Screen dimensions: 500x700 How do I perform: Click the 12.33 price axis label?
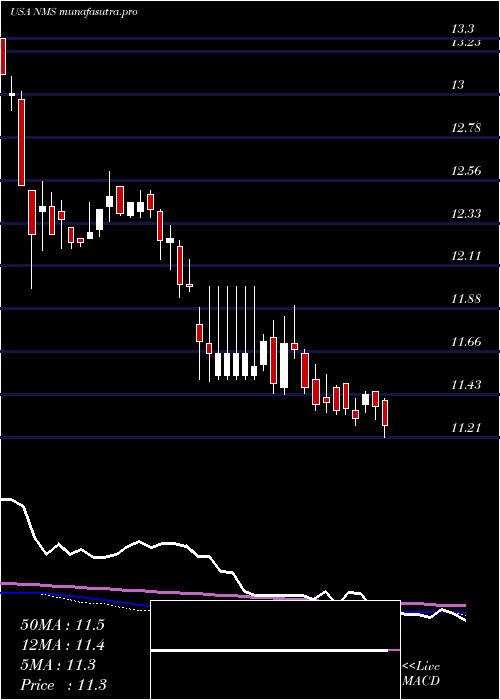point(466,214)
